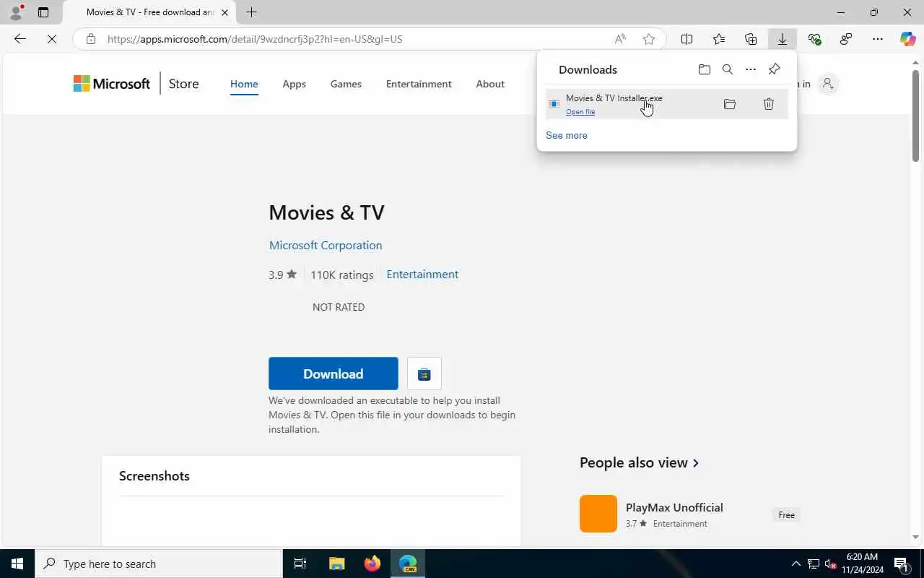Select the Home tab in Store

point(244,84)
